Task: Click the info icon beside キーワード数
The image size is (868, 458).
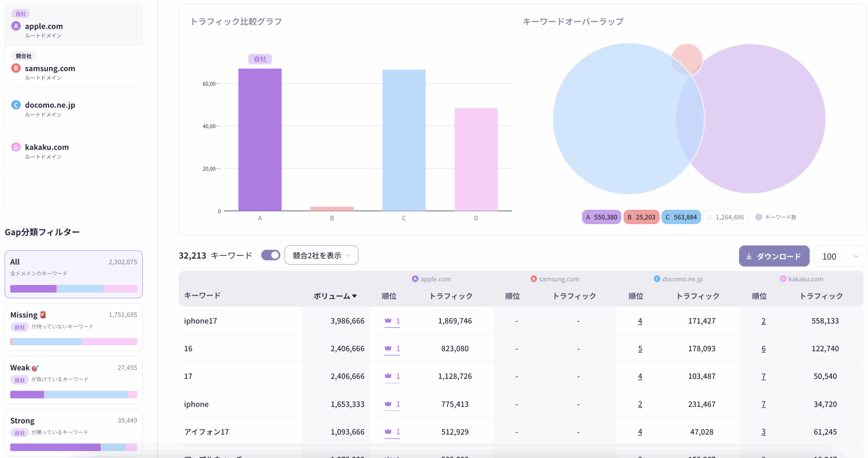Action: 758,217
